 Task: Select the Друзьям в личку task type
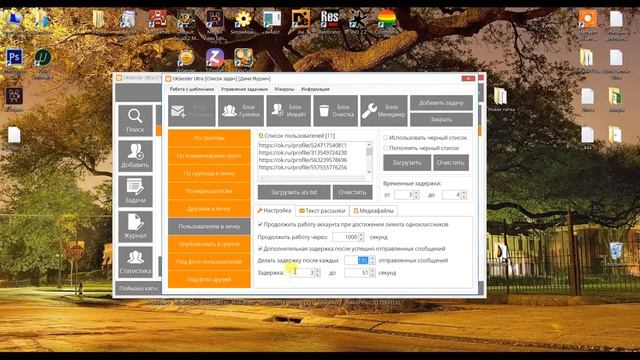209,209
